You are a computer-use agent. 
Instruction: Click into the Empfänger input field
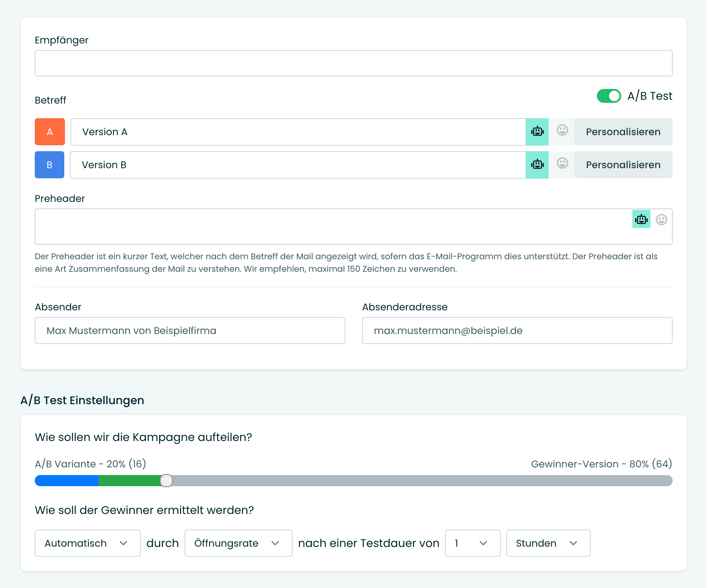353,63
